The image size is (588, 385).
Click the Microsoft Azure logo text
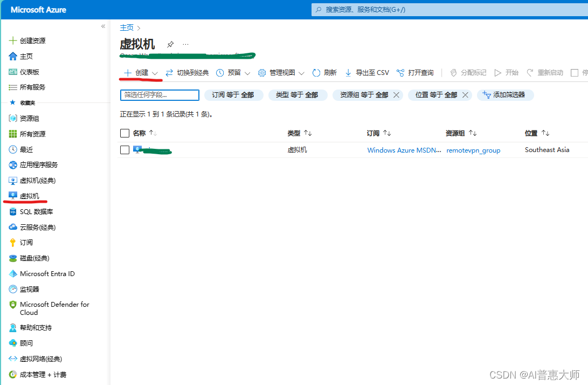click(38, 10)
